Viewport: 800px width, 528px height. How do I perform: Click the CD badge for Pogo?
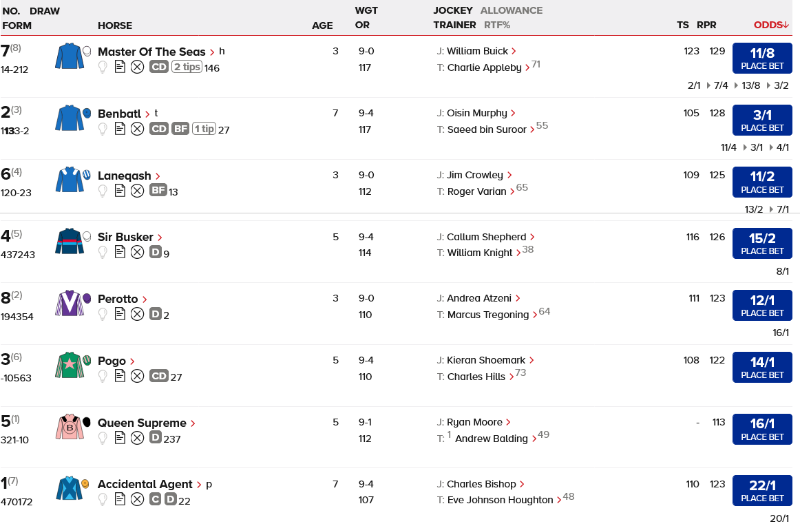(x=158, y=376)
